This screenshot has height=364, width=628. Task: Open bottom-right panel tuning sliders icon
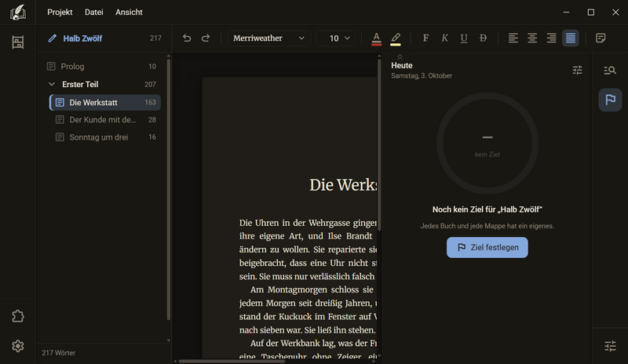(610, 346)
